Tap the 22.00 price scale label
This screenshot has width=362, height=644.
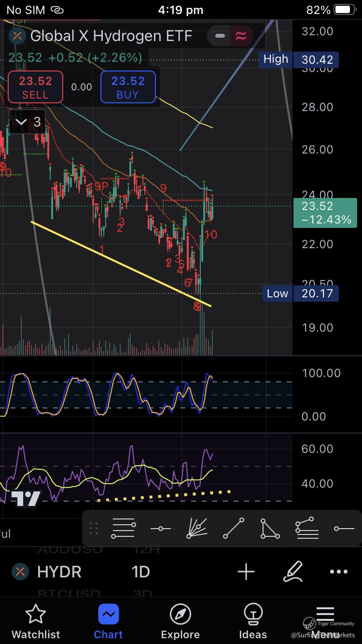point(317,244)
